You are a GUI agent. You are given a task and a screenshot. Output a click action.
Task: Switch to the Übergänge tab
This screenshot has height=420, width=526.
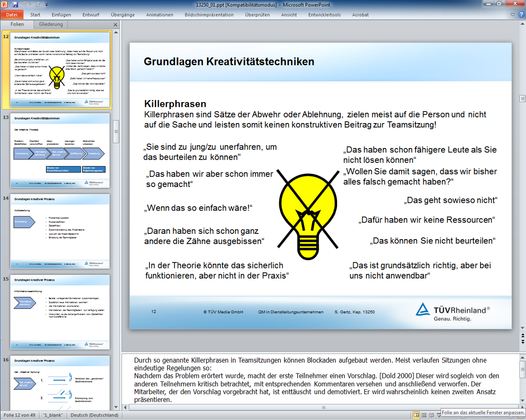coord(123,14)
